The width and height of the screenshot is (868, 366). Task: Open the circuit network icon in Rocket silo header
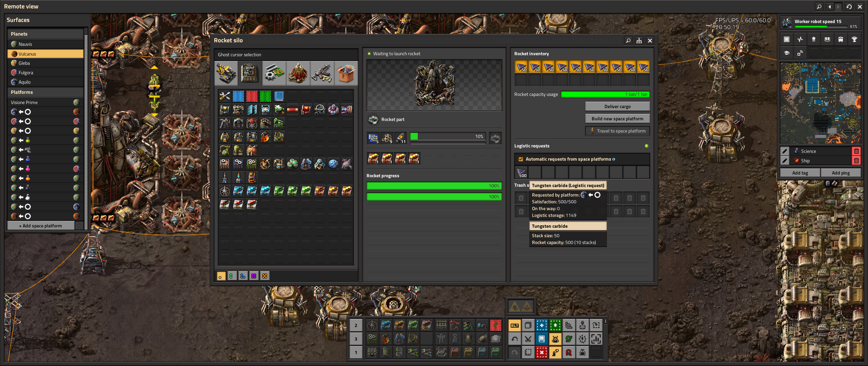639,41
